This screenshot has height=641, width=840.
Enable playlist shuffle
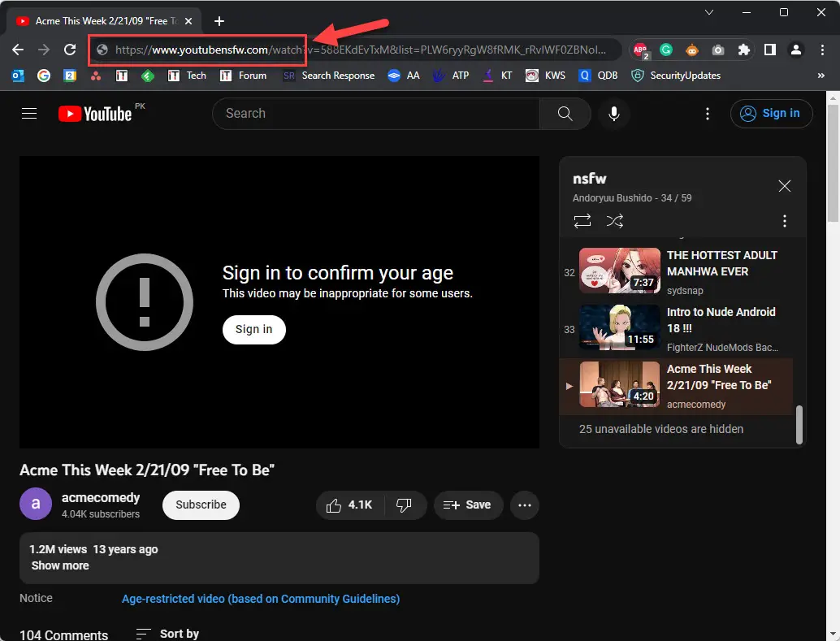click(x=615, y=220)
